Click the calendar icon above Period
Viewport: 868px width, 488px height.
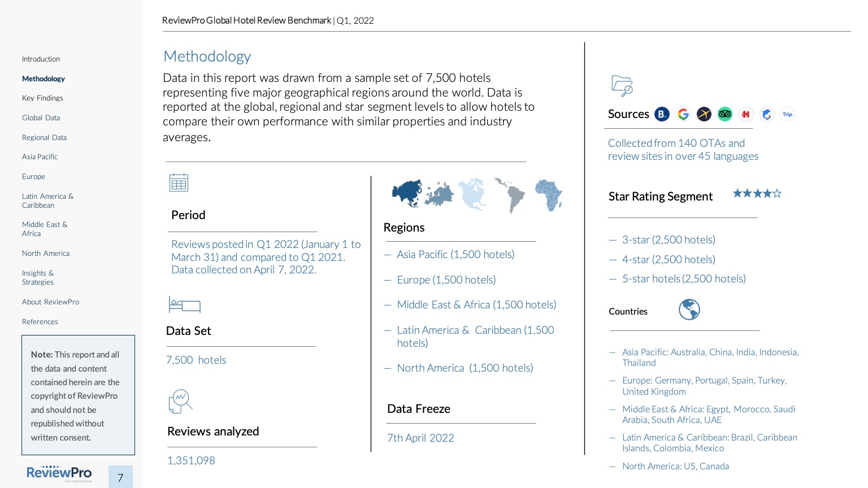coord(179,182)
